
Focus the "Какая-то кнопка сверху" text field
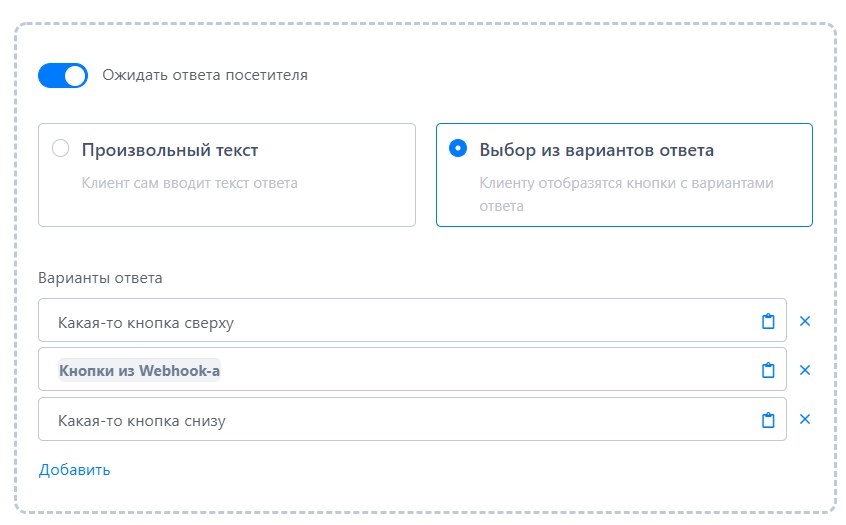click(x=400, y=322)
